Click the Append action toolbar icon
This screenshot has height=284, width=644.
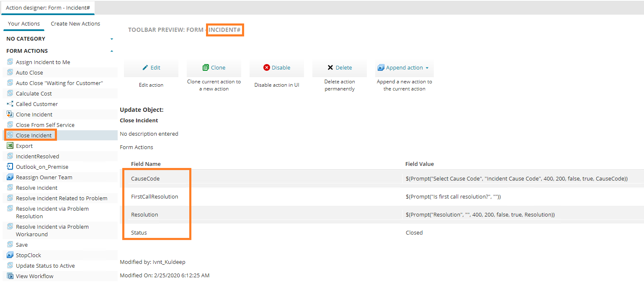point(381,67)
